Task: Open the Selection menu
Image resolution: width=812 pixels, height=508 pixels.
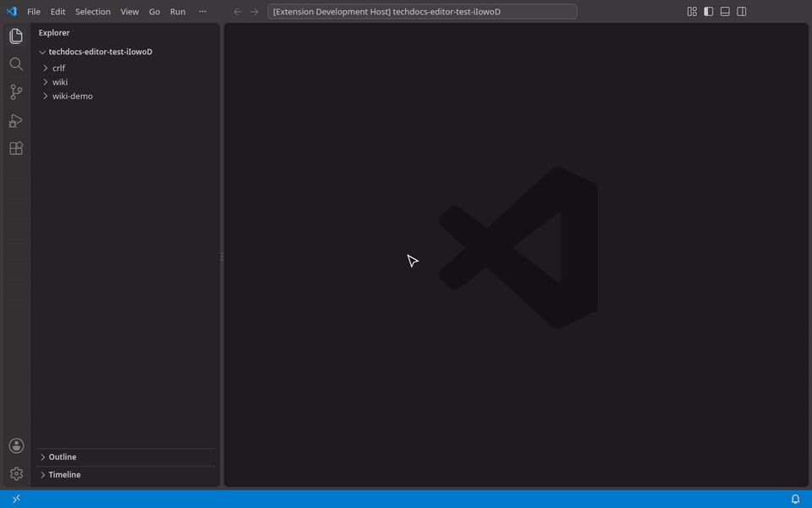Action: (x=93, y=11)
